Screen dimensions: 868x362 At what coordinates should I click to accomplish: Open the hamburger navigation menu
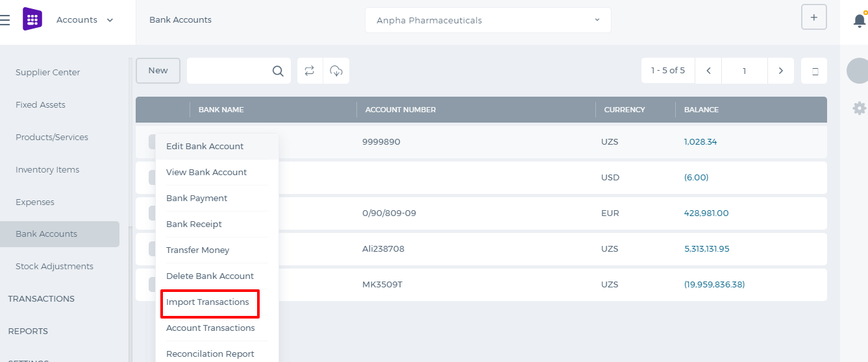tap(5, 20)
